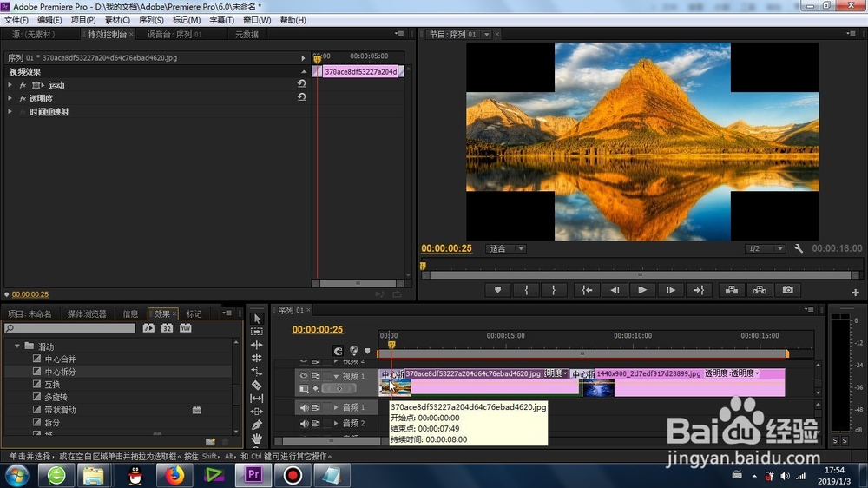Click the Mark In button

(526, 290)
